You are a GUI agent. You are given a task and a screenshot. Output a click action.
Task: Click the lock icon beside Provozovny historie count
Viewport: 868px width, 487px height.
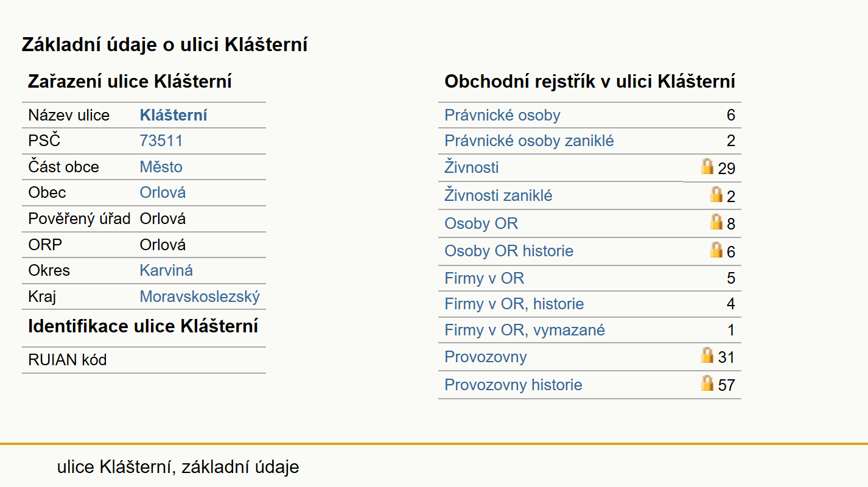tap(707, 384)
